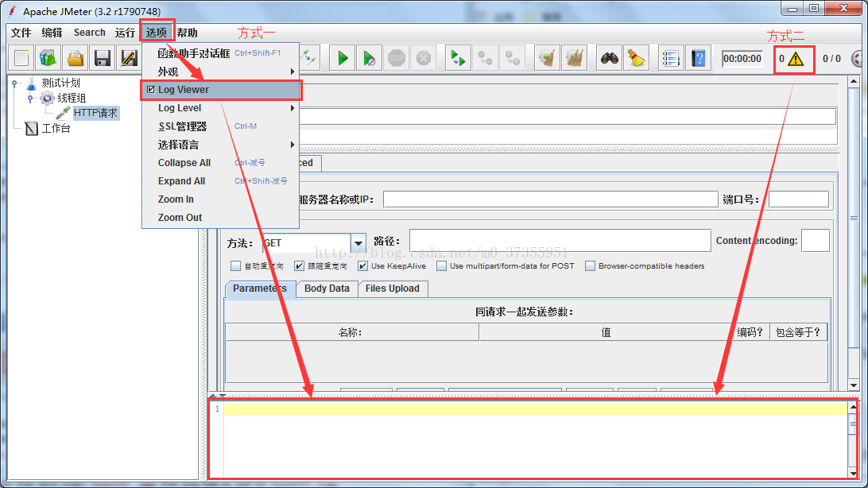868x488 pixels.
Task: Open the 帮助 menu
Action: (187, 33)
